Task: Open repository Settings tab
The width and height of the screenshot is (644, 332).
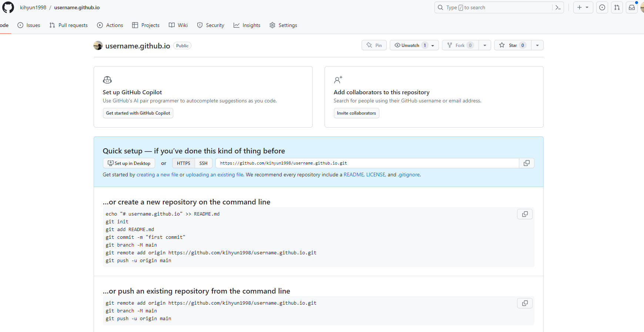Action: coord(283,25)
